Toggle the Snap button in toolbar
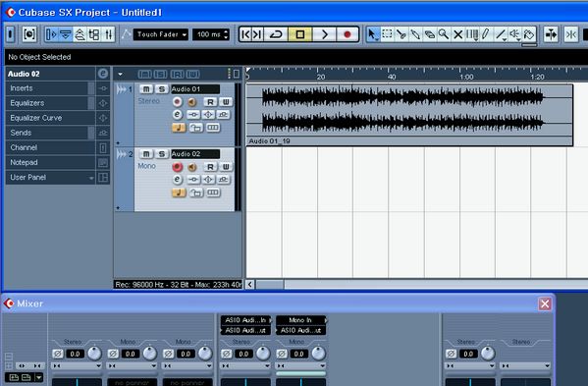Image resolution: width=588 pixels, height=386 pixels. pyautogui.click(x=571, y=34)
